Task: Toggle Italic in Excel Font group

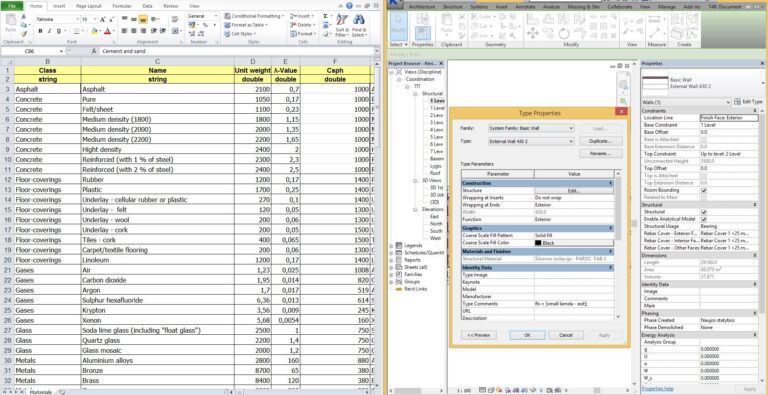Action: 49,31
